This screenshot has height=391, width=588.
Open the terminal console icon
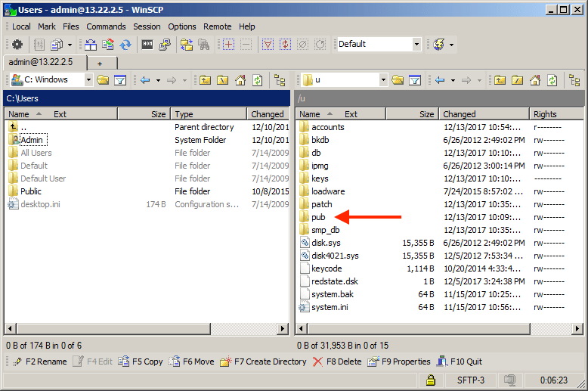pos(147,45)
